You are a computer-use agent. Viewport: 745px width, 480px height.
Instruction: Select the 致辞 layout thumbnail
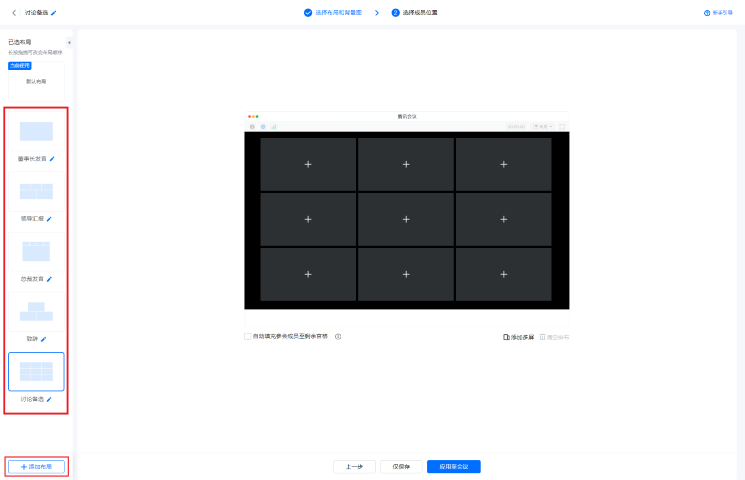pos(36,312)
